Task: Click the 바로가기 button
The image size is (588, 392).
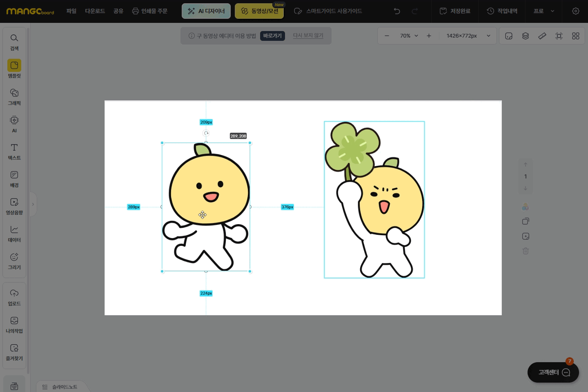Action: (272, 36)
